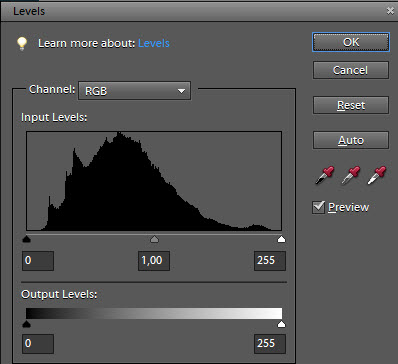Close the Levels dialog

(390, 11)
